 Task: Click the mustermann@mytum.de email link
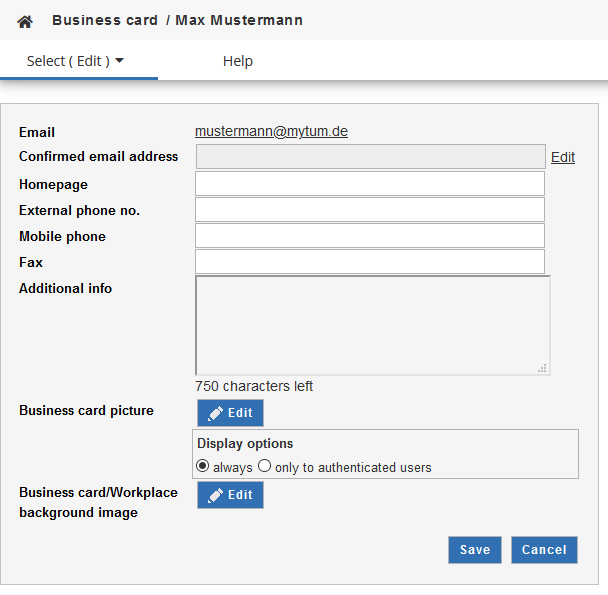pos(271,131)
